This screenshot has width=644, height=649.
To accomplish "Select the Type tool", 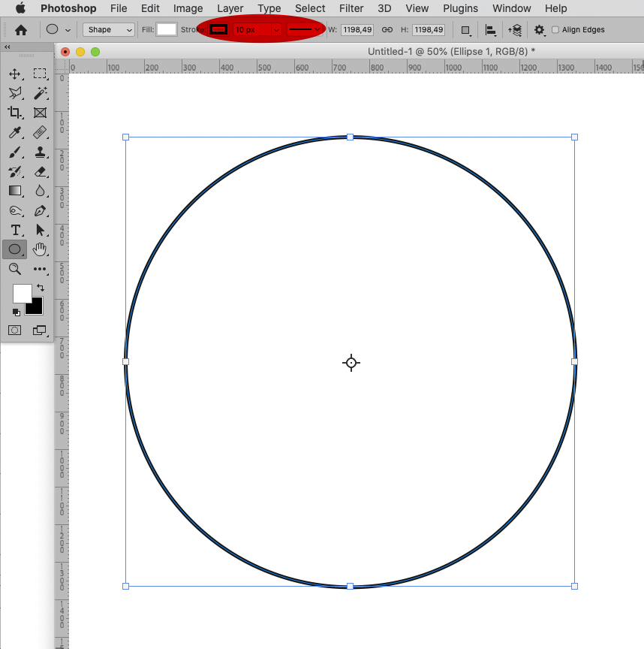I will [x=15, y=230].
